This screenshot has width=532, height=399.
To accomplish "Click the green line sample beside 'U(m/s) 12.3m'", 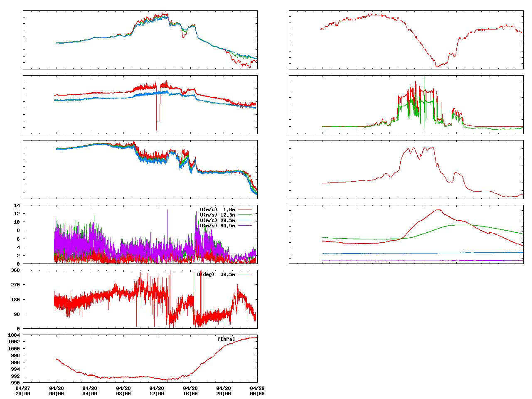I will tap(245, 215).
